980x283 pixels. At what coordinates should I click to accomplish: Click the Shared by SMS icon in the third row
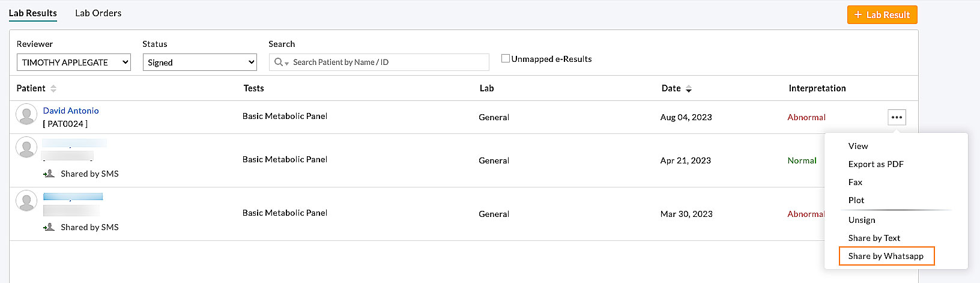click(x=49, y=227)
